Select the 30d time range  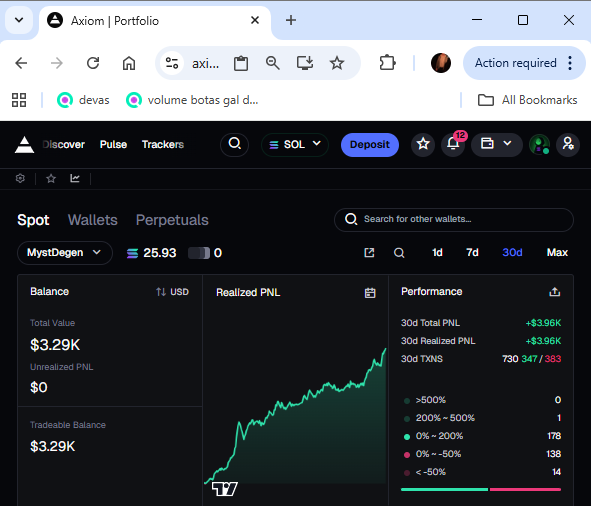[x=512, y=253]
